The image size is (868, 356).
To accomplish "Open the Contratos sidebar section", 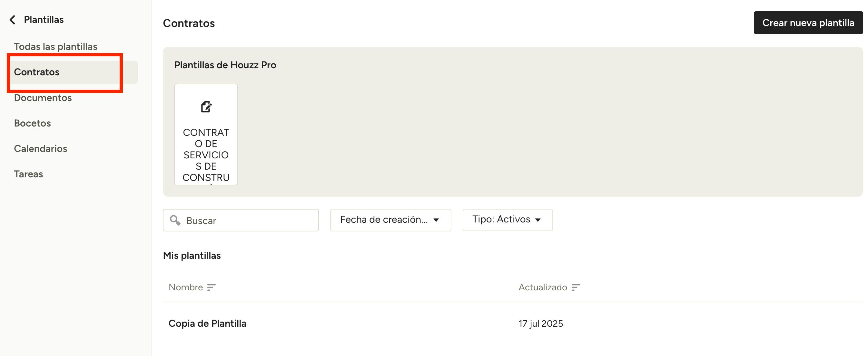I will 37,72.
